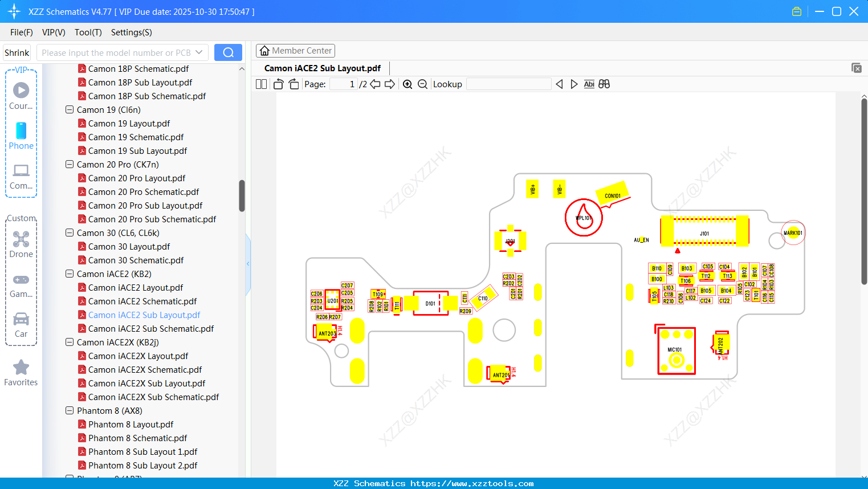Viewport: 868px width, 489px height.
Task: Collapse the Camon 30 (CL6, CL6k) folder
Action: (x=70, y=233)
